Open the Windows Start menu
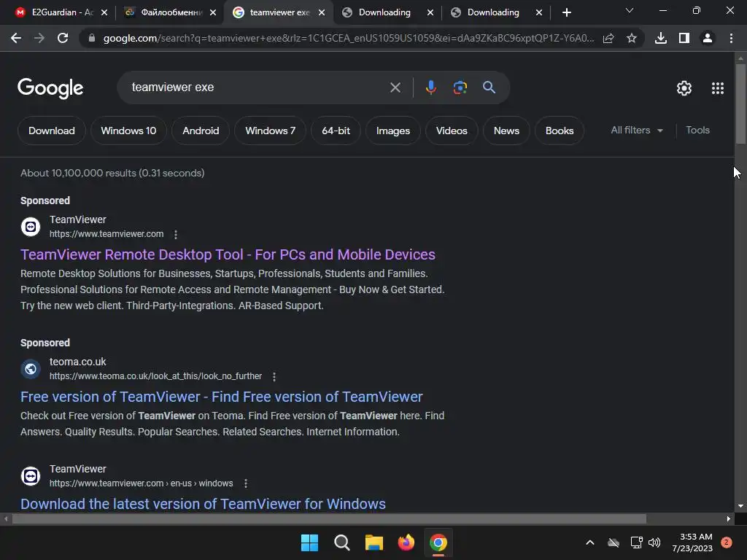This screenshot has height=560, width=747. (309, 542)
